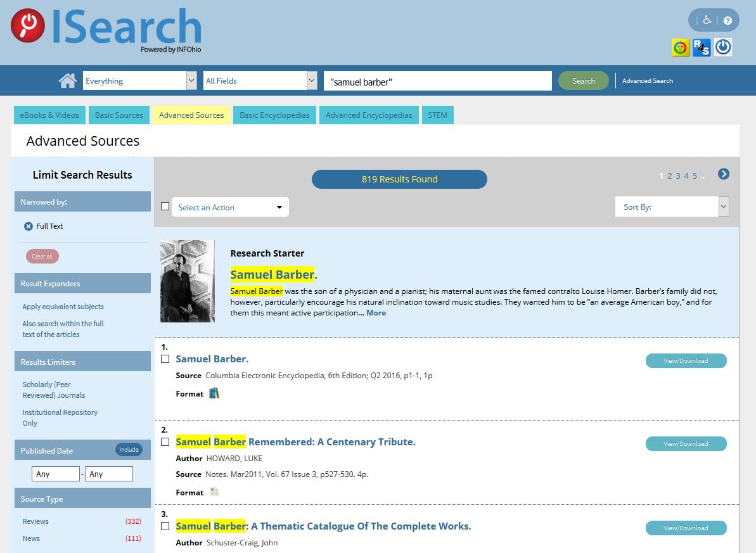Click Also search within the full text link

coord(63,329)
